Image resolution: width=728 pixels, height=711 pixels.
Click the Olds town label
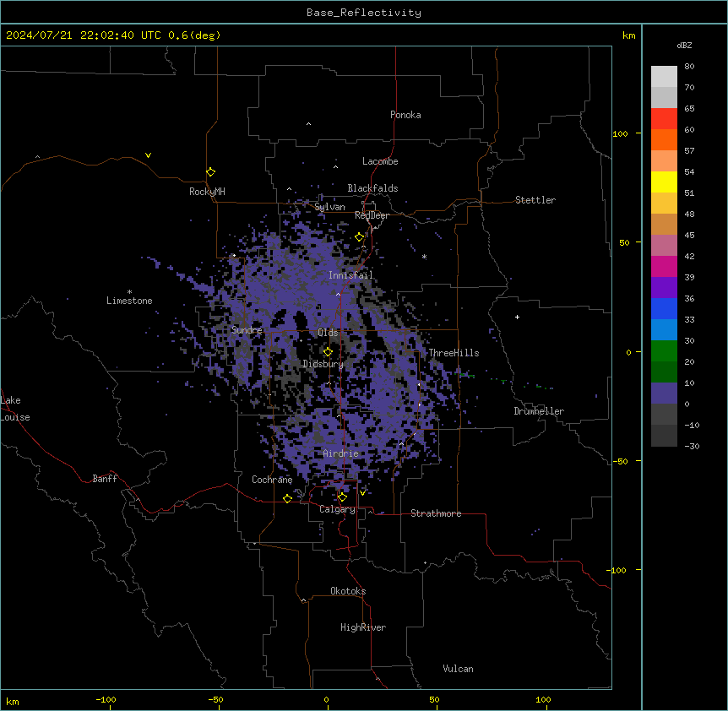pos(328,333)
